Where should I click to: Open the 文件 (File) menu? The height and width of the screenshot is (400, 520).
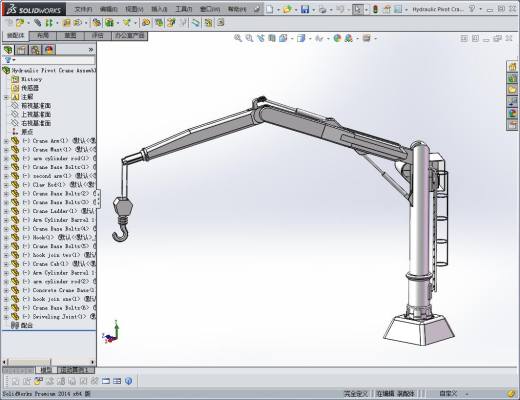[x=83, y=9]
